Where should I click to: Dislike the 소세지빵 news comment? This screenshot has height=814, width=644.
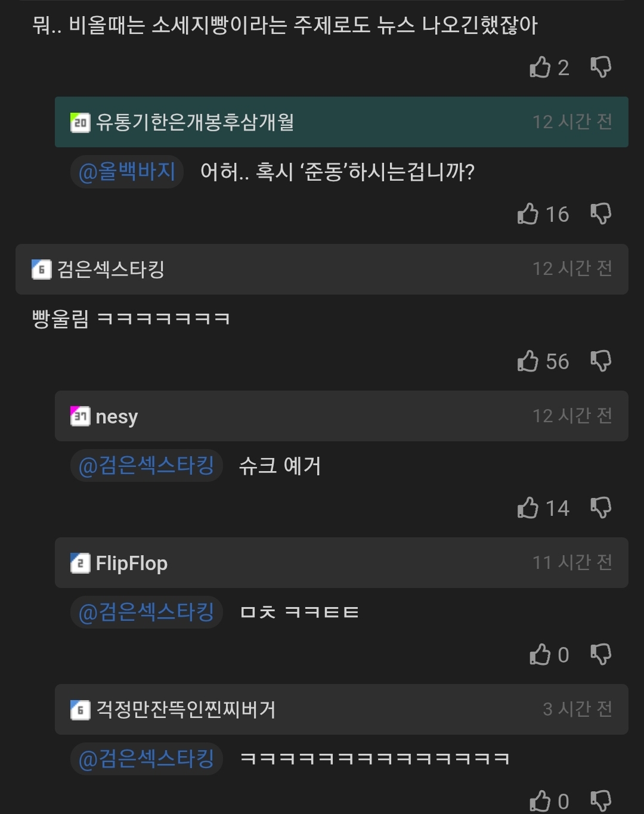click(x=601, y=67)
